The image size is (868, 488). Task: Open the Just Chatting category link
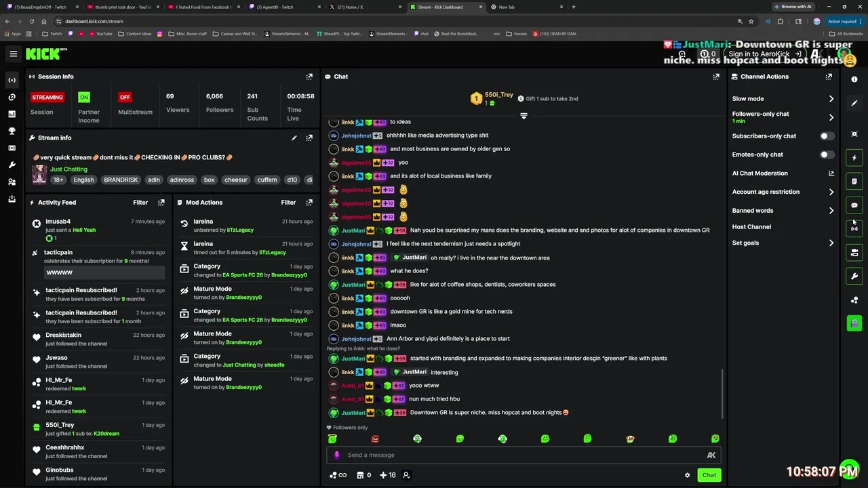68,169
